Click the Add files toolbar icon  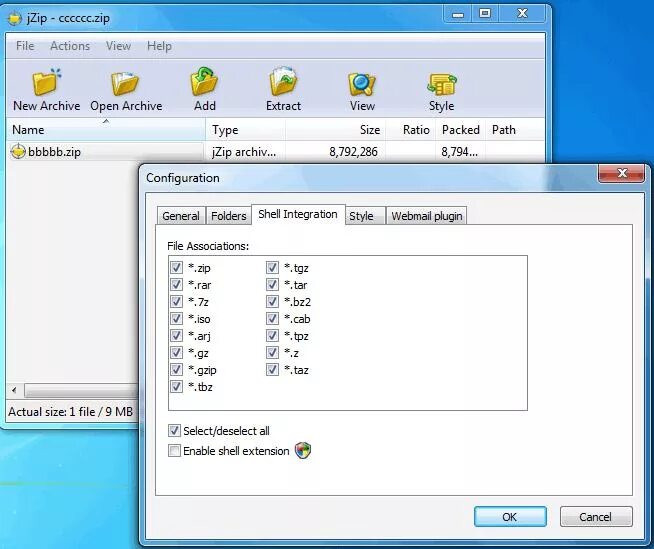[204, 81]
